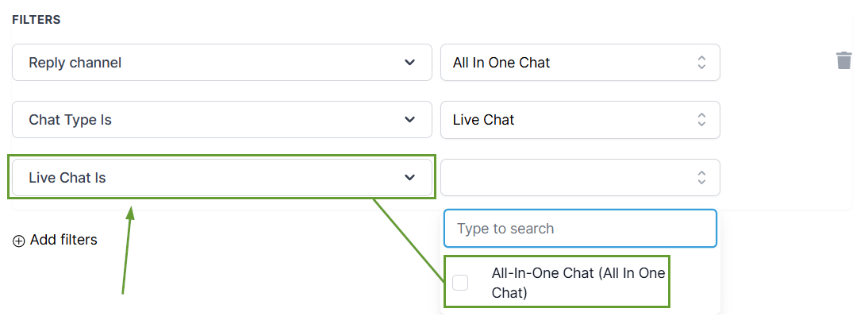The width and height of the screenshot is (868, 320).
Task: Open the Live Chat value selector
Action: [x=571, y=120]
